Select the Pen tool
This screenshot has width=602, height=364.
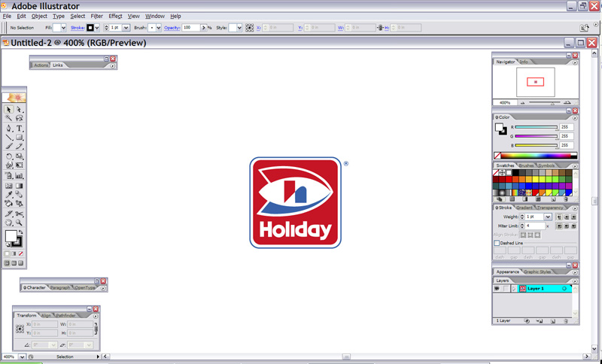pyautogui.click(x=9, y=129)
